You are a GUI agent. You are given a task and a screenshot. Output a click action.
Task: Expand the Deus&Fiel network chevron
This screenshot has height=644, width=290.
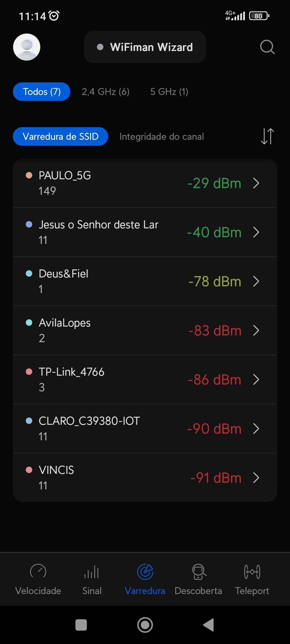(x=256, y=281)
